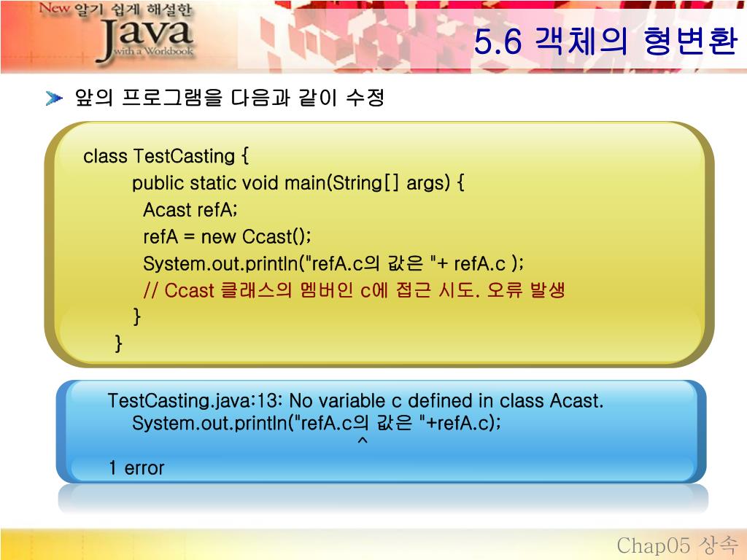Click the error line 'TestCasting.java:13: No variable c'
This screenshot has width=747, height=560.
coord(355,401)
